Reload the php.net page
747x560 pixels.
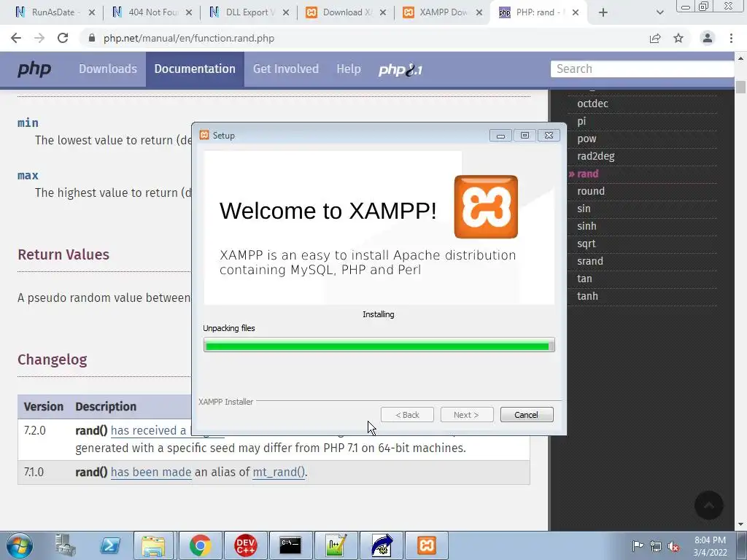point(63,38)
